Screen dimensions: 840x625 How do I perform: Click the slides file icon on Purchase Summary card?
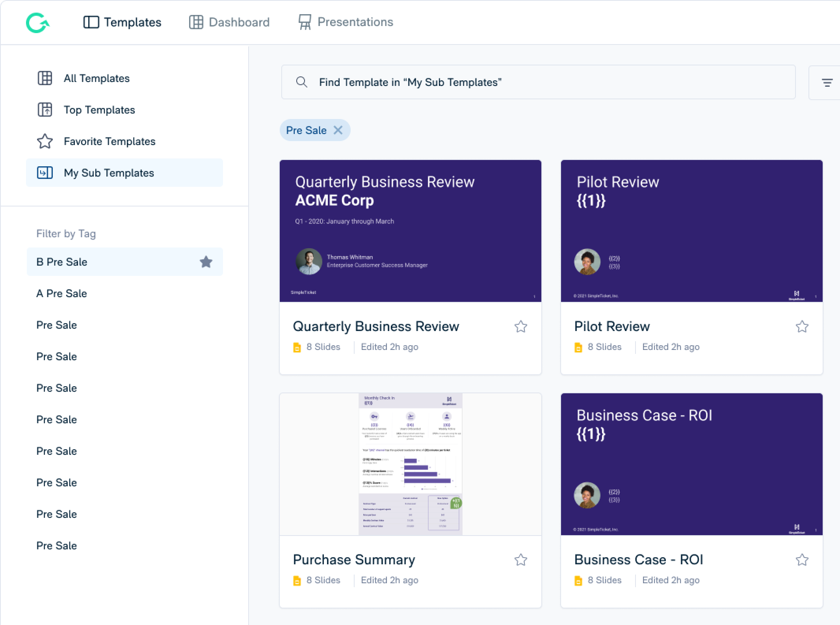[x=297, y=580]
